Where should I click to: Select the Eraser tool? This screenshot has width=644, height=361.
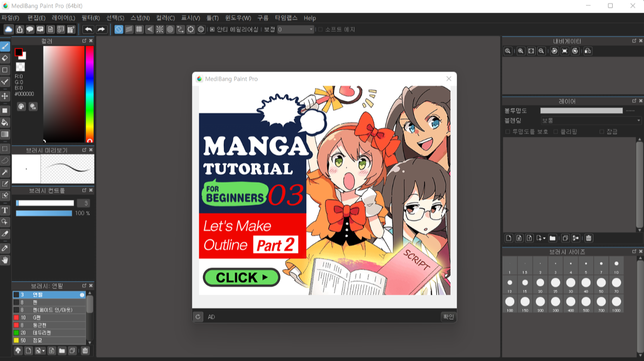[5, 58]
